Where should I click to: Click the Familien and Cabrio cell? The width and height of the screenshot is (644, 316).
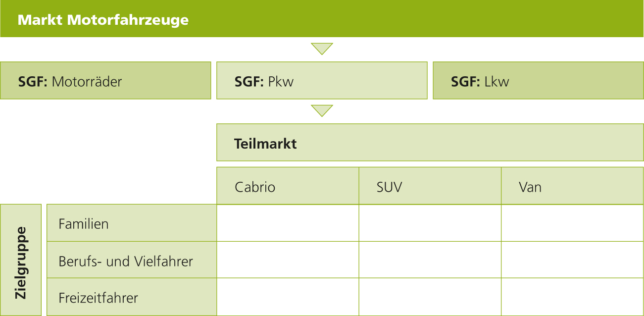click(x=288, y=223)
